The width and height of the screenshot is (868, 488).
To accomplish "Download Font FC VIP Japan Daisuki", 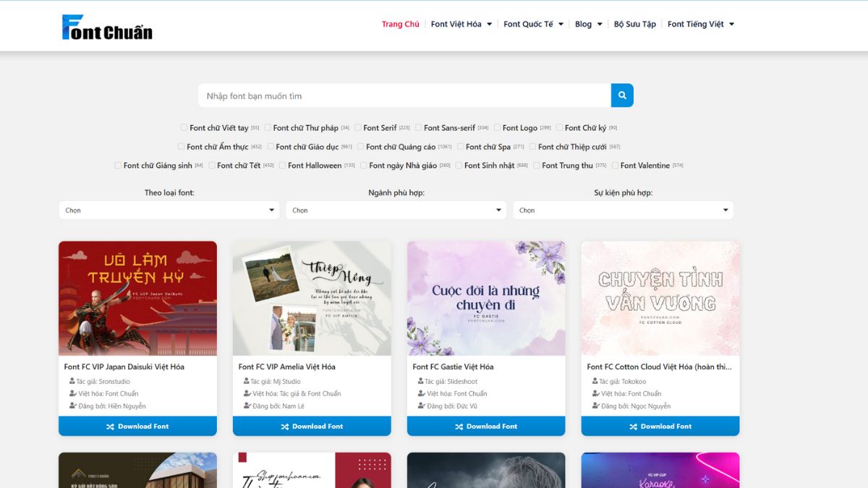I will tap(137, 427).
